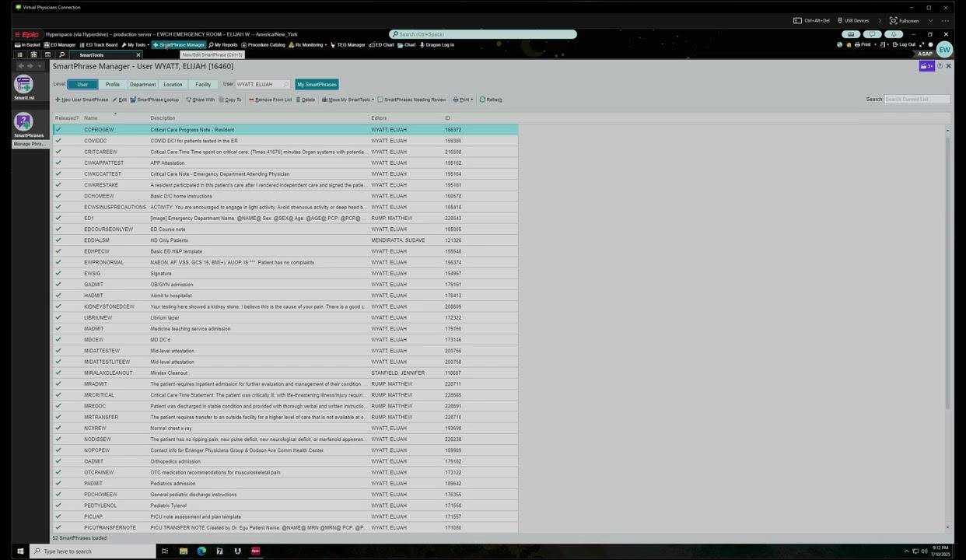966x560 pixels.
Task: Expand Rx Monitoring dropdown
Action: (x=308, y=45)
